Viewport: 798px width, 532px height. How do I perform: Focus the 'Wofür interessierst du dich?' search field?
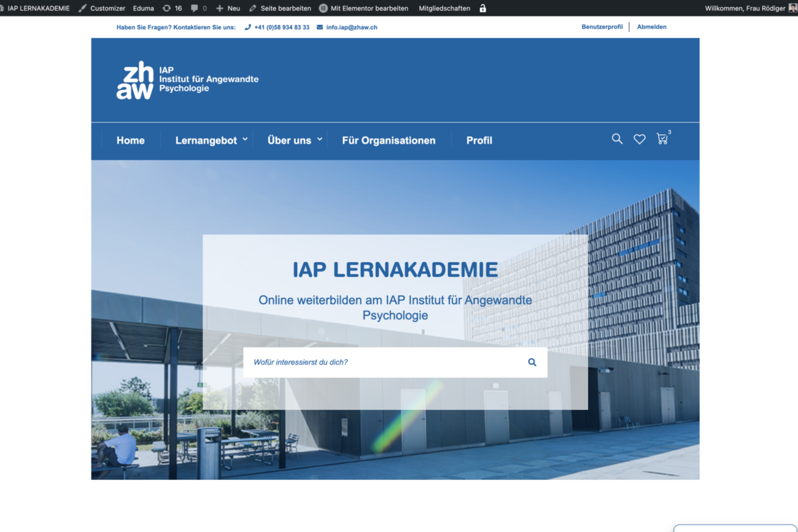click(x=381, y=363)
